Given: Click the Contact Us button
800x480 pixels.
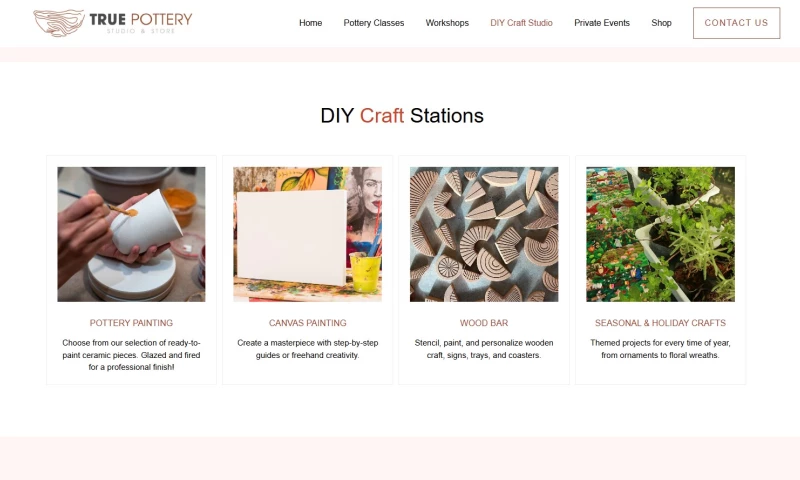Looking at the screenshot, I should (x=736, y=23).
